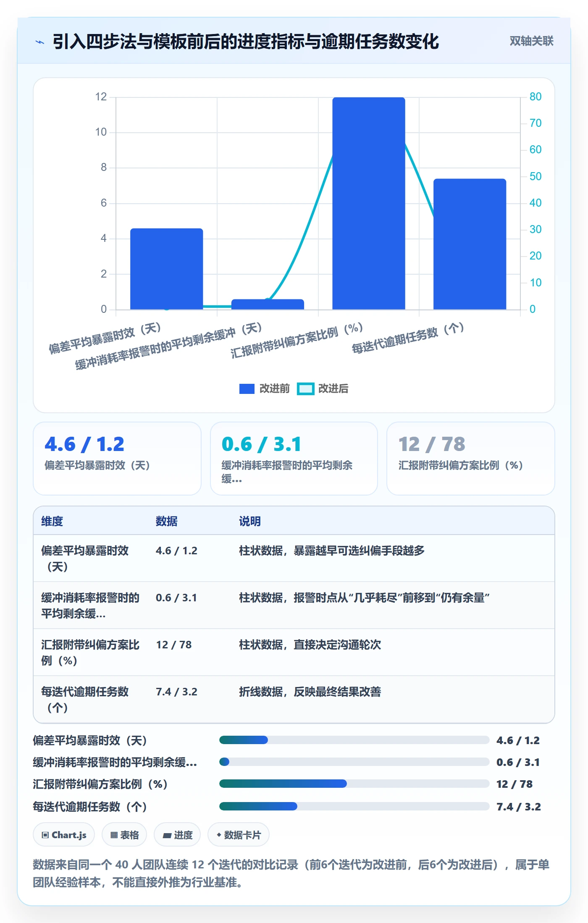Click the 双轴关联 badge in the header
The width and height of the screenshot is (588, 923).
click(x=531, y=41)
